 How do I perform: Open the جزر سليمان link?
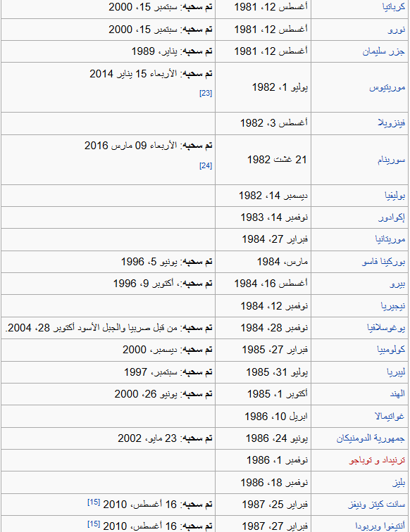point(383,51)
